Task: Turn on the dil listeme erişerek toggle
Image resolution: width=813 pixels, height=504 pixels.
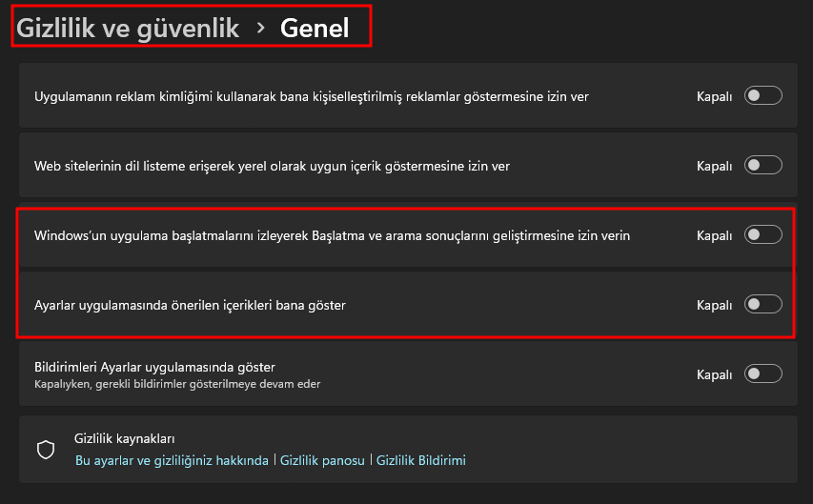Action: pyautogui.click(x=763, y=165)
